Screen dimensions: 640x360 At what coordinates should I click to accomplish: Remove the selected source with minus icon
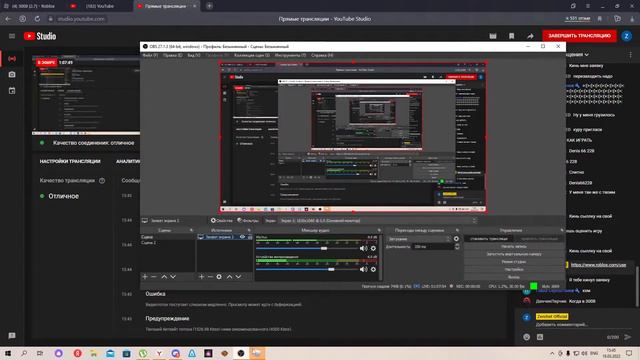[210, 277]
